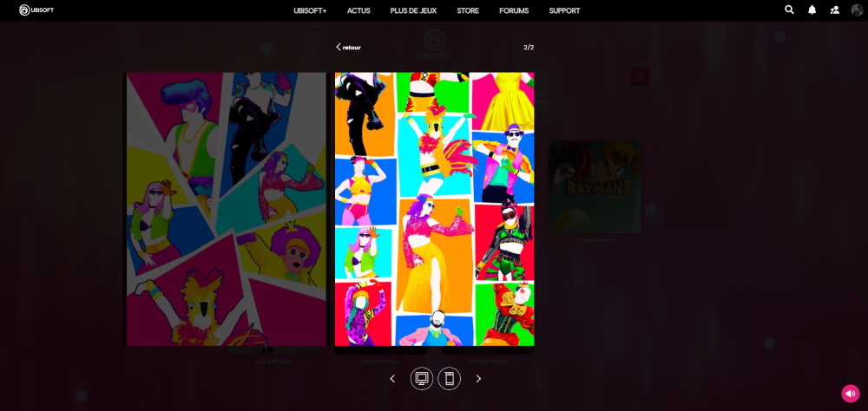The width and height of the screenshot is (868, 411).
Task: Close overlay with the dimmed X button
Action: (640, 77)
